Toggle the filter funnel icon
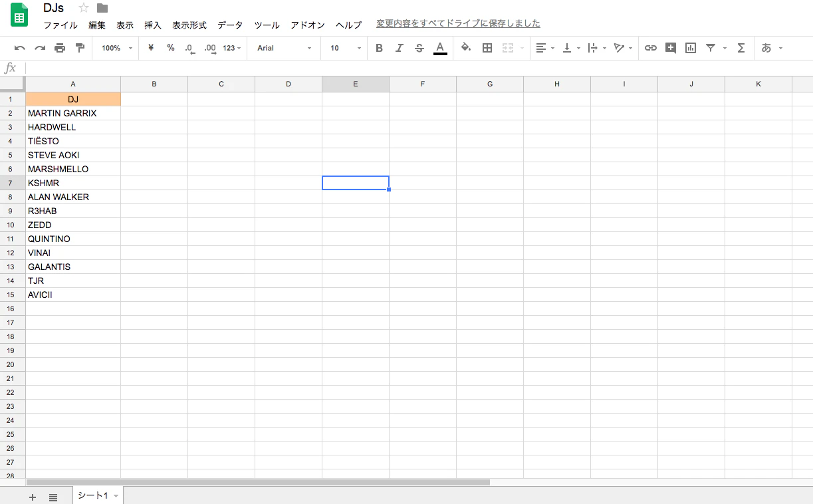 tap(711, 48)
